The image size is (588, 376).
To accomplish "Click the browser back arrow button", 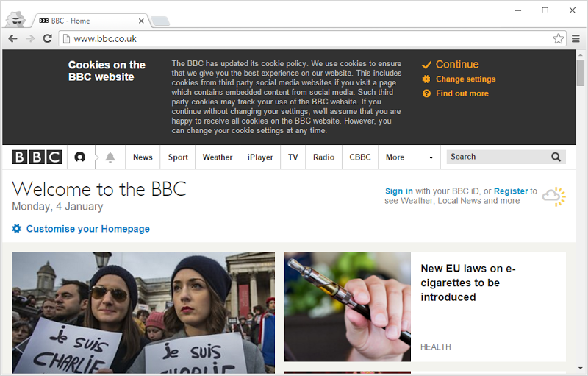I will pyautogui.click(x=12, y=38).
